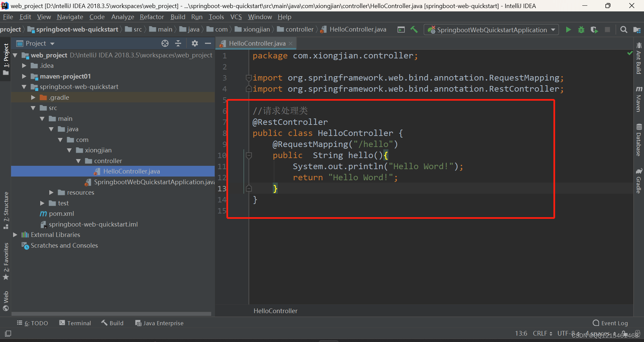Change CRLF line separator in status bar
644x342 pixels.
542,334
